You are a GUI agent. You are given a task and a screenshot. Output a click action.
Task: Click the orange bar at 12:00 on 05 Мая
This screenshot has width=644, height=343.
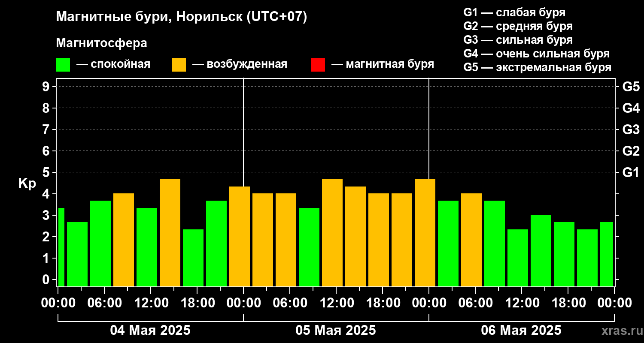332,233
